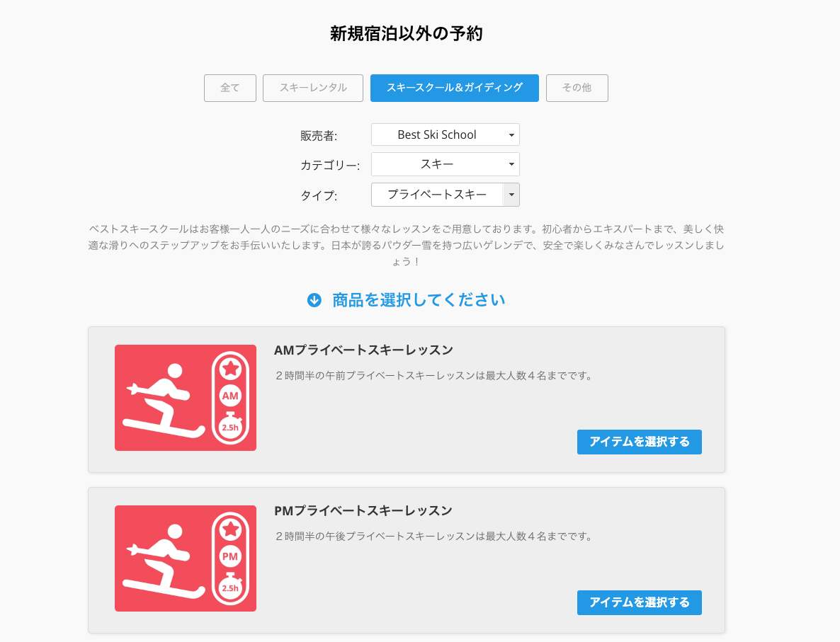The height and width of the screenshot is (642, 840).
Task: Switch to the 全て tab
Action: [x=230, y=88]
